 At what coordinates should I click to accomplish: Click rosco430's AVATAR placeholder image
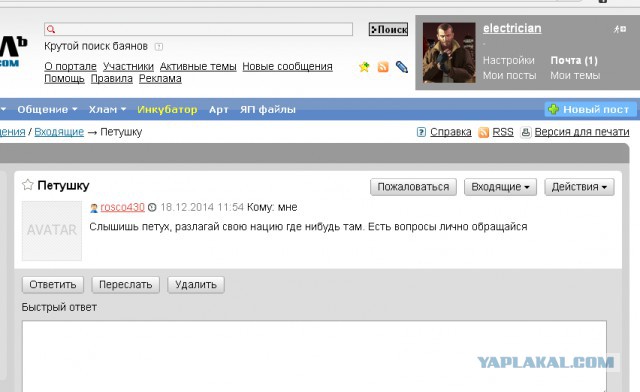52,231
